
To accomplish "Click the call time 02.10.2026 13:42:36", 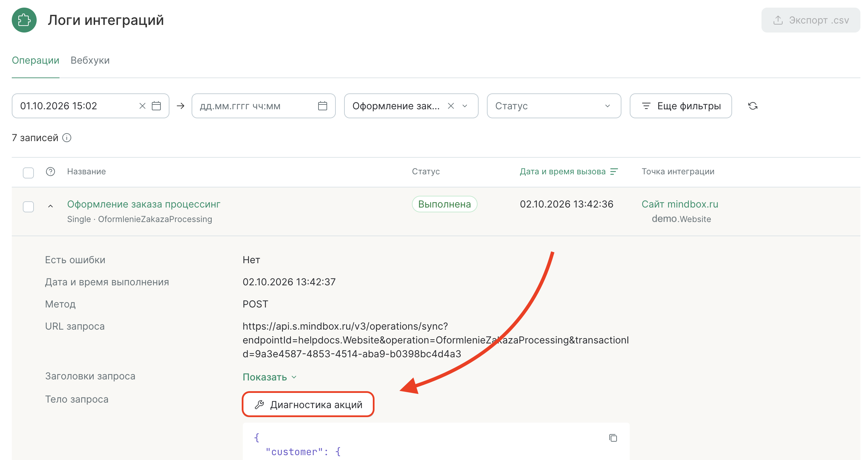I will click(x=566, y=204).
